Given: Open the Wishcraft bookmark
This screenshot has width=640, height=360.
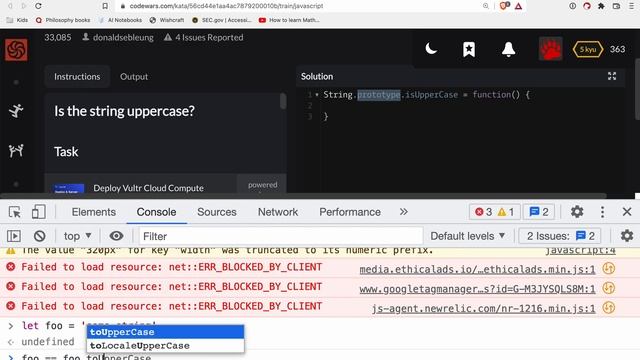Looking at the screenshot, I should 167,20.
